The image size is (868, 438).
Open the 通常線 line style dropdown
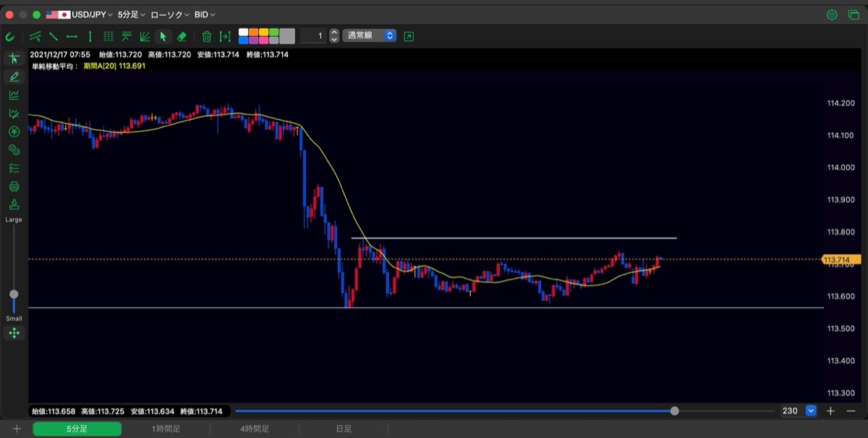(370, 35)
